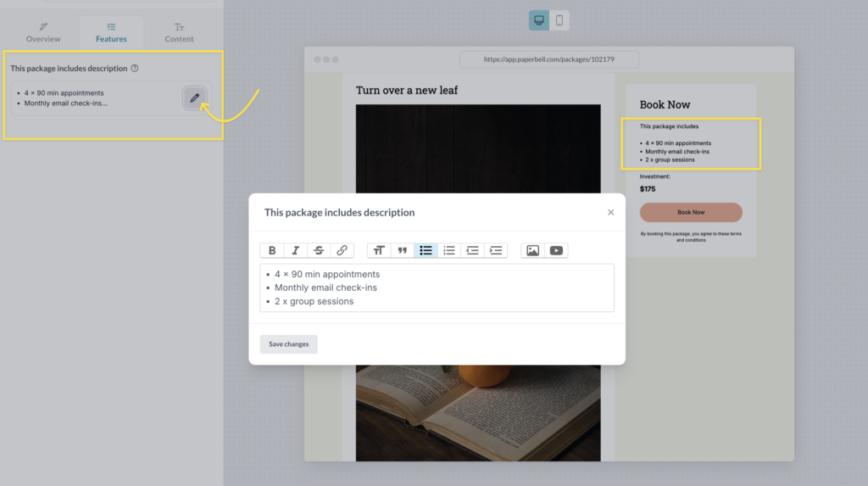Click inside the description text editor
This screenshot has height=486, width=868.
click(x=437, y=288)
